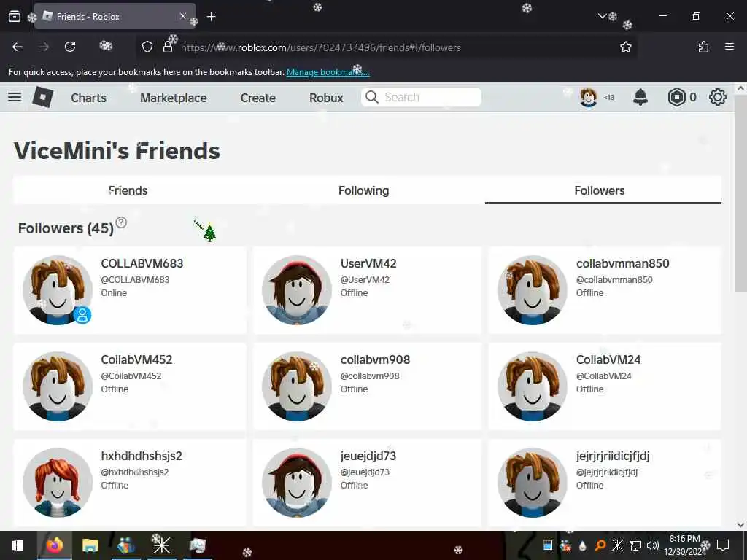
Task: Click Firefox in the taskbar
Action: [54, 545]
